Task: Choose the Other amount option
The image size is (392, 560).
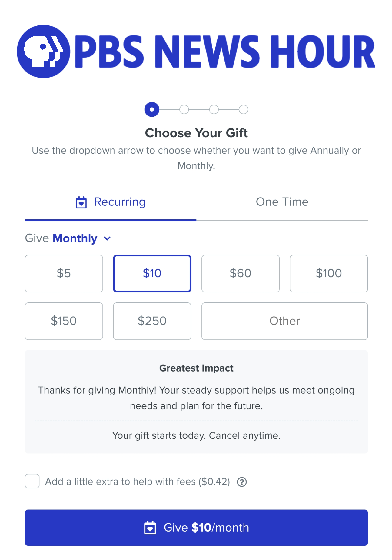Action: pyautogui.click(x=285, y=321)
